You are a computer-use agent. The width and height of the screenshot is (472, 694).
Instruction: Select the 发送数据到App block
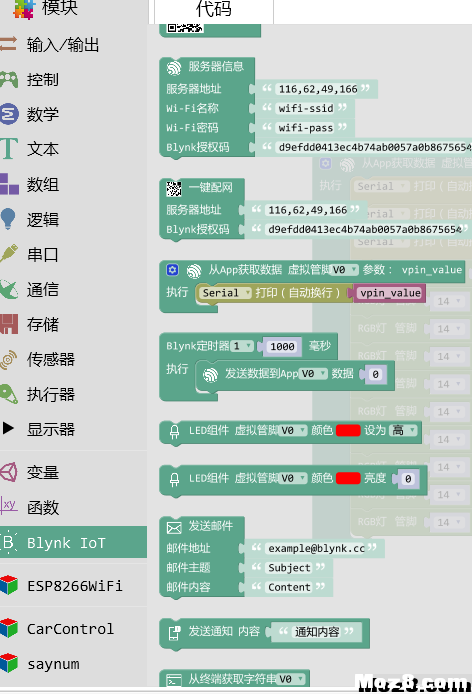[x=295, y=375]
